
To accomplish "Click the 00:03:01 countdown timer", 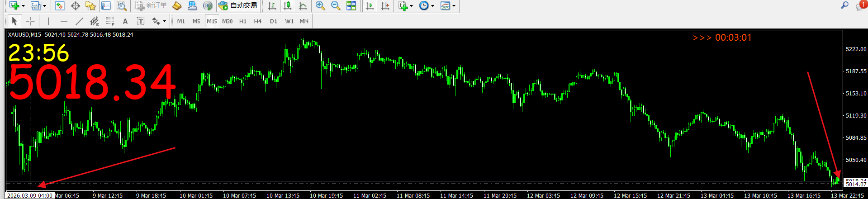I will [x=733, y=38].
